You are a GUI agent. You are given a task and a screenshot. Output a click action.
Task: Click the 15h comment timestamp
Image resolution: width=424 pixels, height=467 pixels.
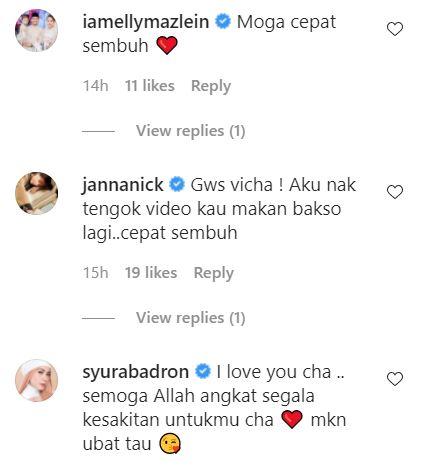[95, 273]
